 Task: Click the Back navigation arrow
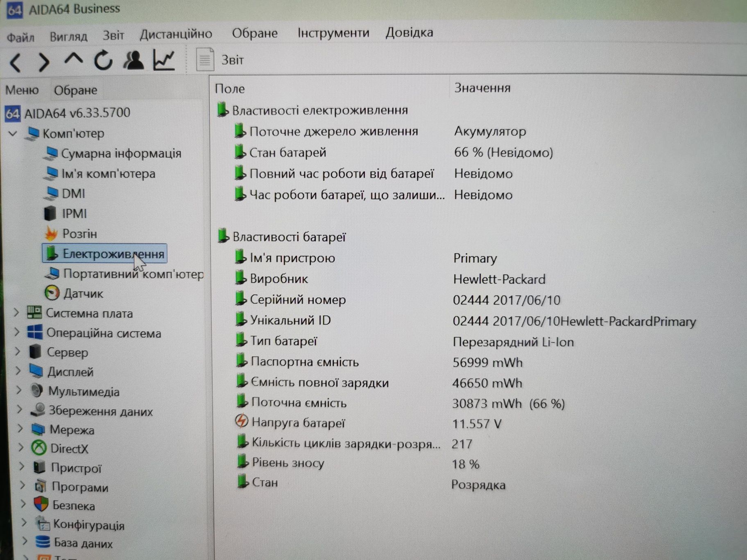pos(16,63)
